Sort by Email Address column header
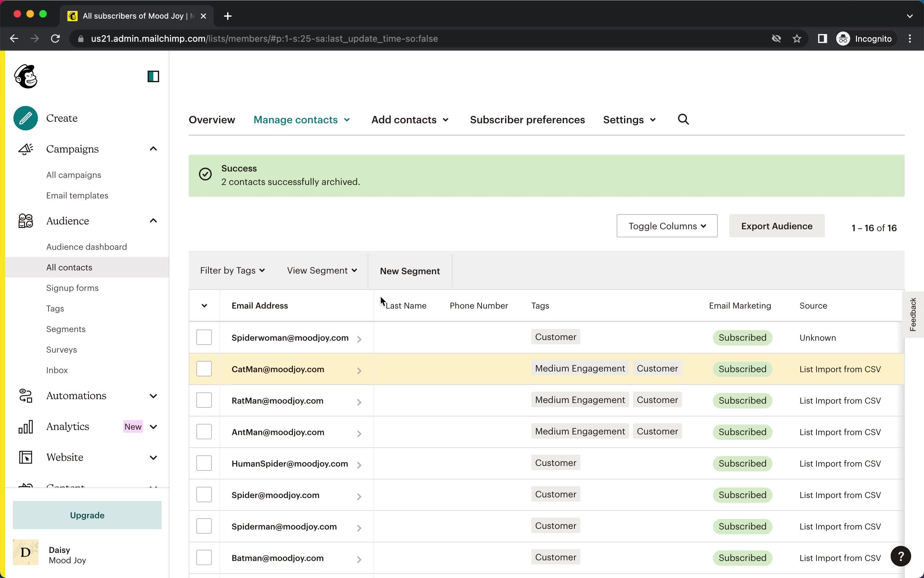Screen dimensions: 924x578 click(x=260, y=305)
